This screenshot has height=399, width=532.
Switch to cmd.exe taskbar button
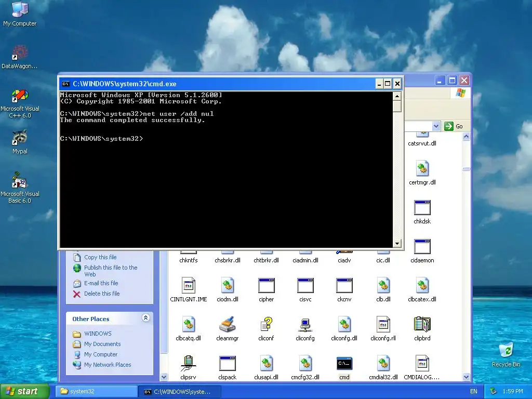tap(180, 392)
